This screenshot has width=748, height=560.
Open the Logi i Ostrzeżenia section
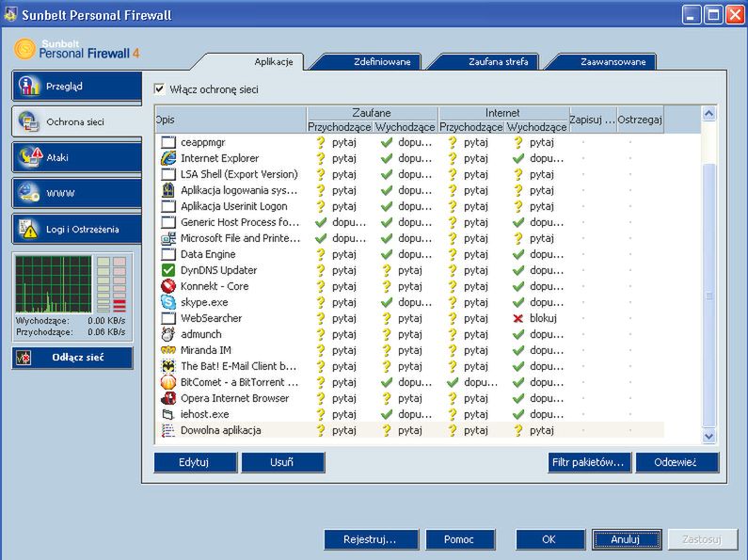[77, 229]
